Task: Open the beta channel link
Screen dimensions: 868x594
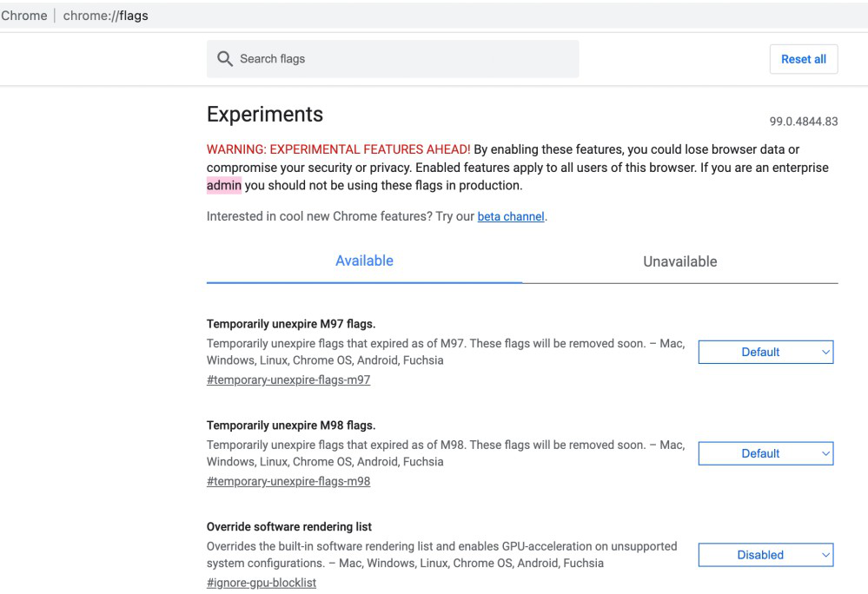Action: (511, 216)
